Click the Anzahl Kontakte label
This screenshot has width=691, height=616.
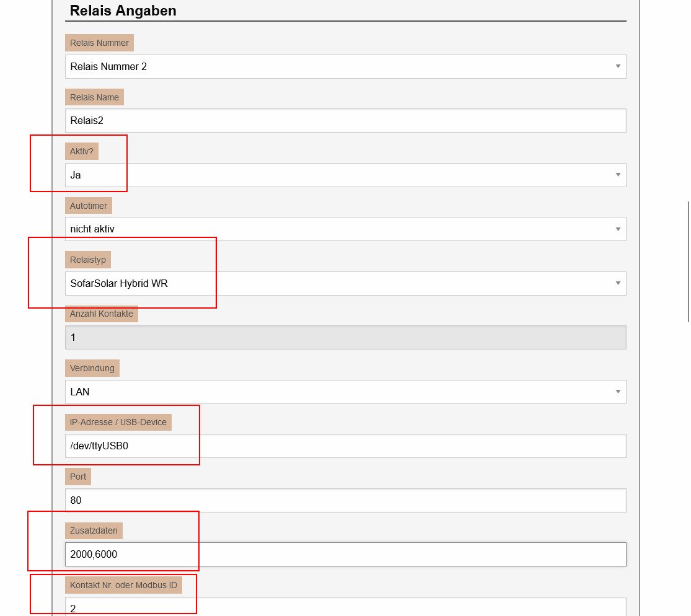(x=102, y=314)
